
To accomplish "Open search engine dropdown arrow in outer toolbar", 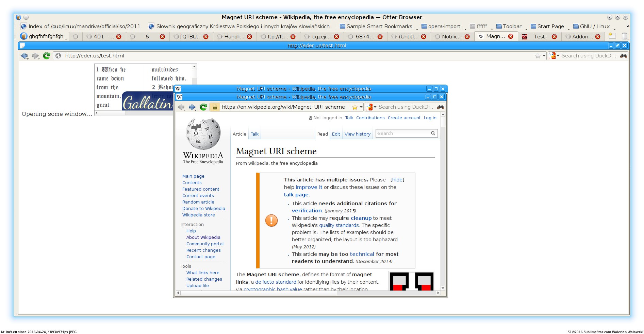I will point(558,56).
